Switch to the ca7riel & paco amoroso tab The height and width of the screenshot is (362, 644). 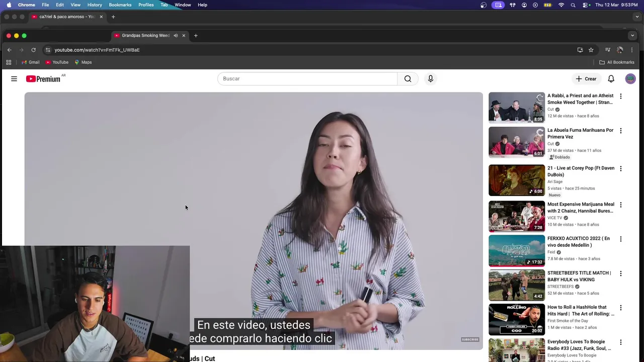pyautogui.click(x=66, y=17)
